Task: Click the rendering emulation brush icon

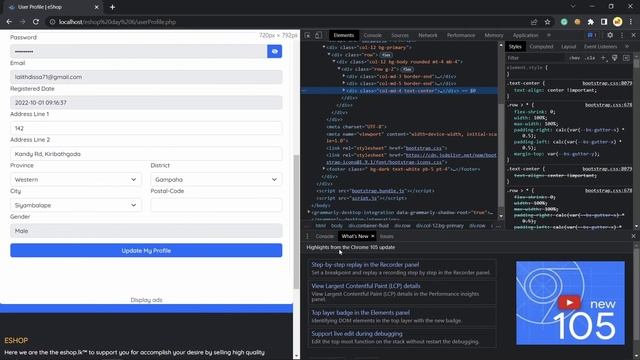Action: 615,58
